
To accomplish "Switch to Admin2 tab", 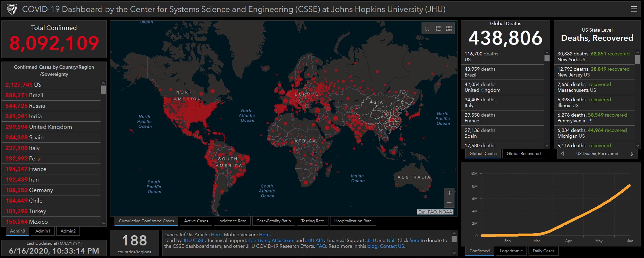I will coord(68,231).
